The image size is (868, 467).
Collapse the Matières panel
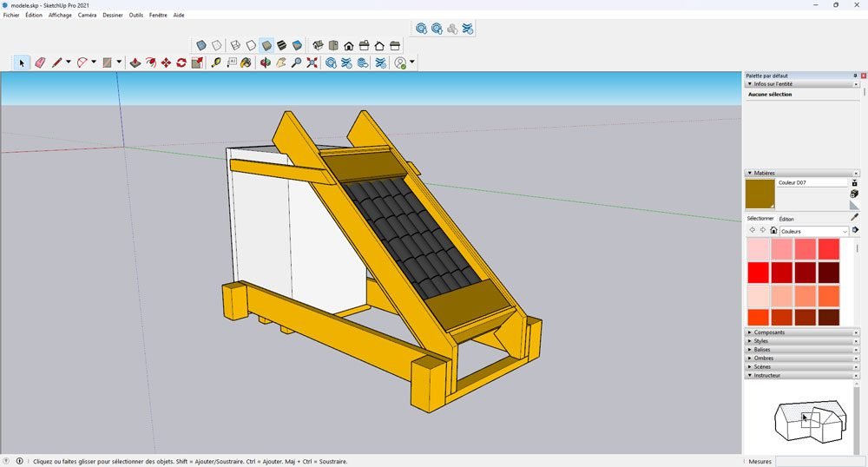750,174
